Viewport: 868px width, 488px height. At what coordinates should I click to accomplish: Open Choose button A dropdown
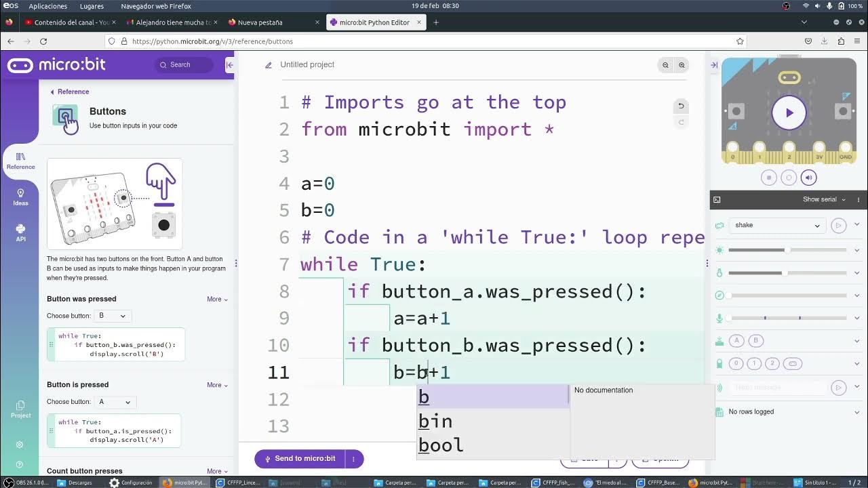tap(115, 402)
